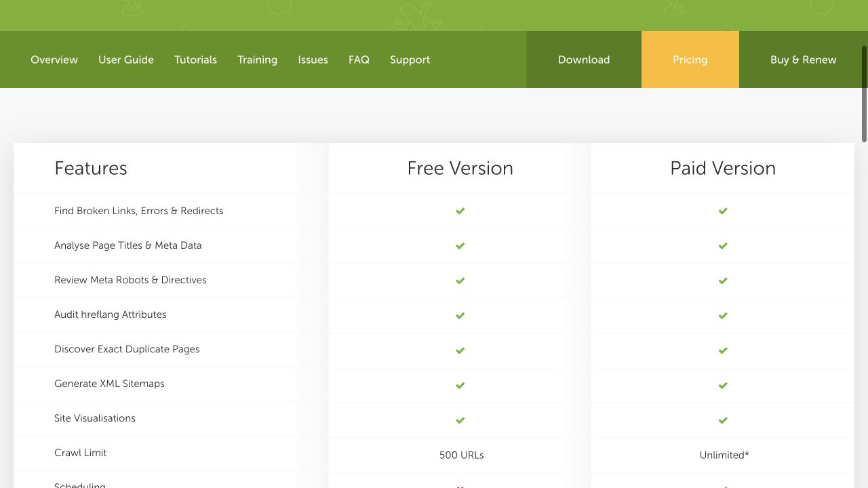Click 'Generate XML Sitemaps' row label
This screenshot has height=488, width=868.
click(109, 384)
